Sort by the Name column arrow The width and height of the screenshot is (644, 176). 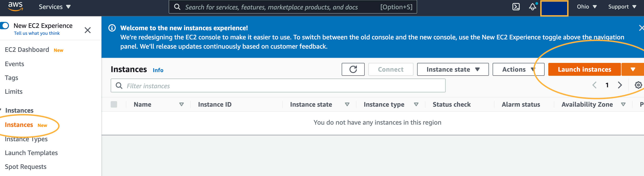click(x=182, y=104)
